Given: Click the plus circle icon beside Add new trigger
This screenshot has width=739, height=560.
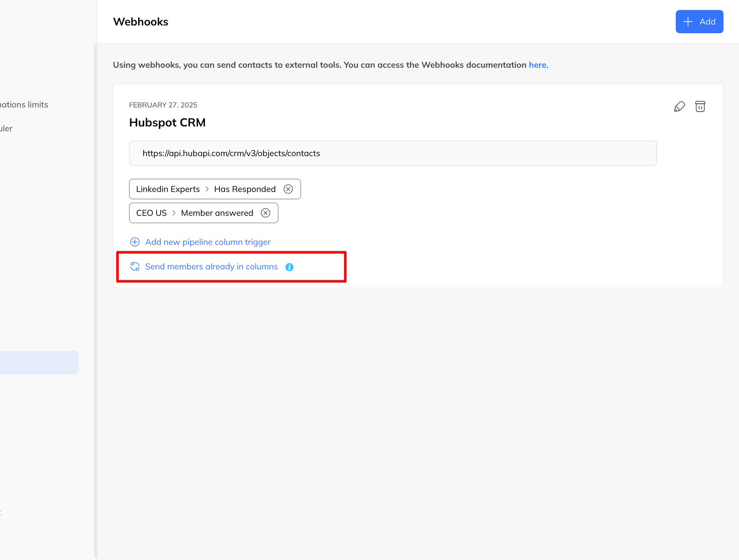Looking at the screenshot, I should click(x=135, y=242).
